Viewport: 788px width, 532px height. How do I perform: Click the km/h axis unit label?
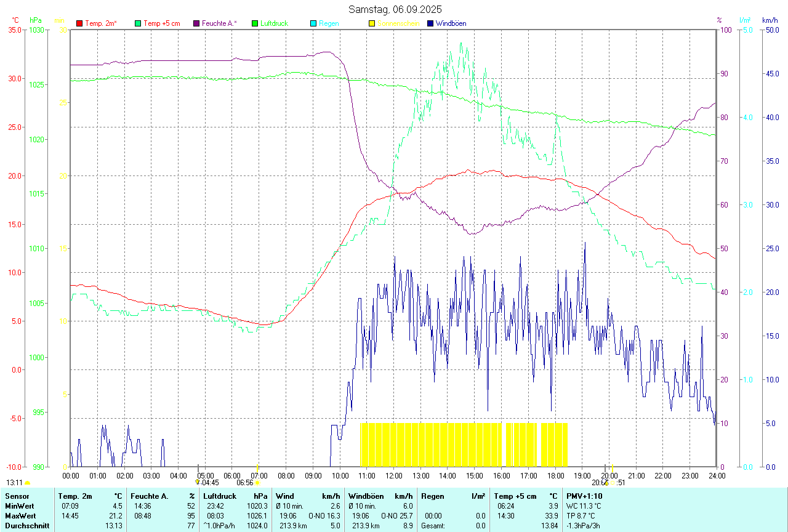[770, 20]
